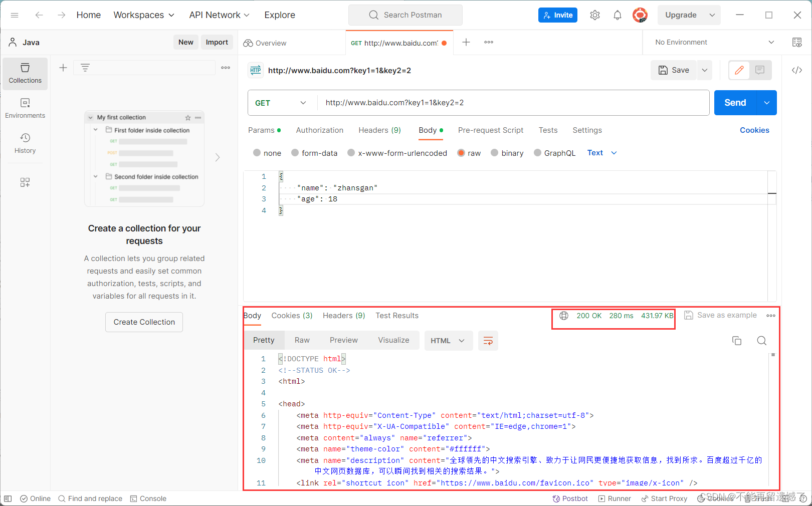The image size is (812, 506).
Task: Open the History sidebar panel
Action: coord(25,143)
